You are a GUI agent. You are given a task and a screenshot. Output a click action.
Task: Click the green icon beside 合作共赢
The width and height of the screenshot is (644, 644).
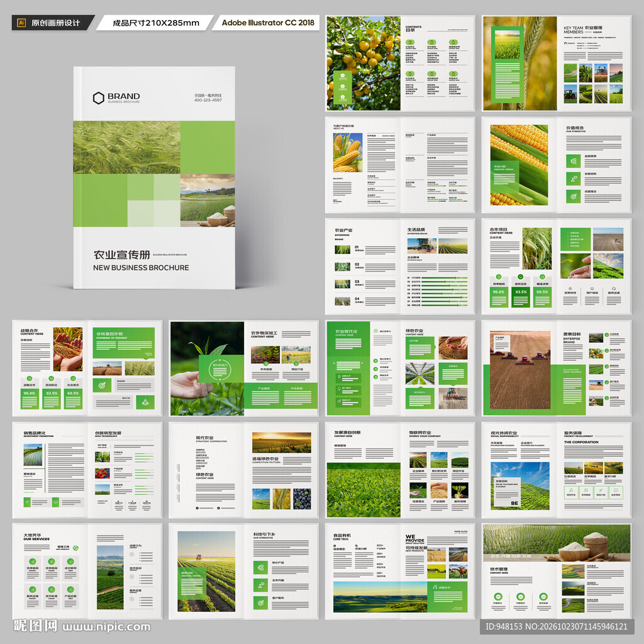[260, 585]
